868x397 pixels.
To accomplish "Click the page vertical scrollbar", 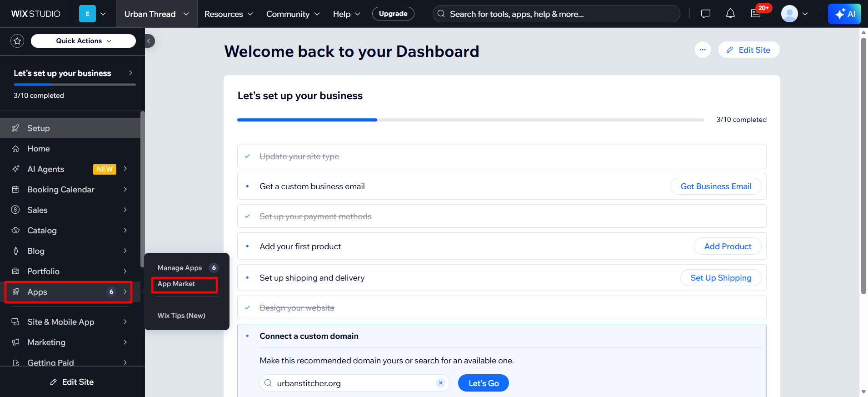I will [x=863, y=166].
